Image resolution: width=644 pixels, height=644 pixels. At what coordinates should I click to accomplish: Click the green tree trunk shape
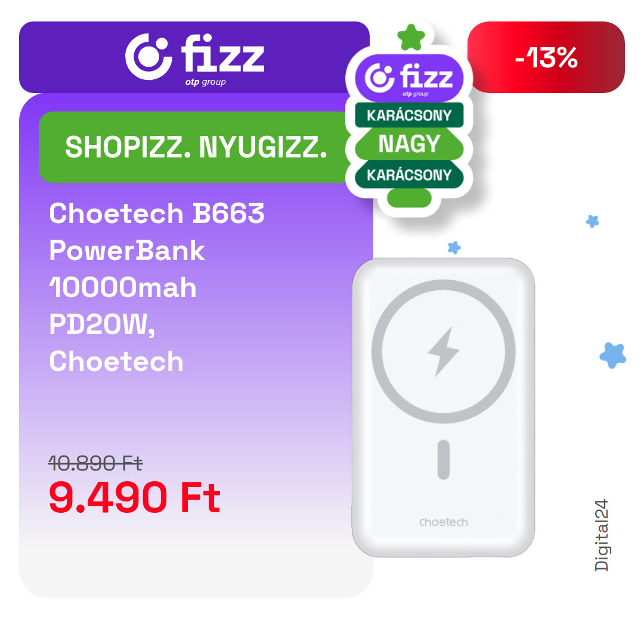click(409, 198)
